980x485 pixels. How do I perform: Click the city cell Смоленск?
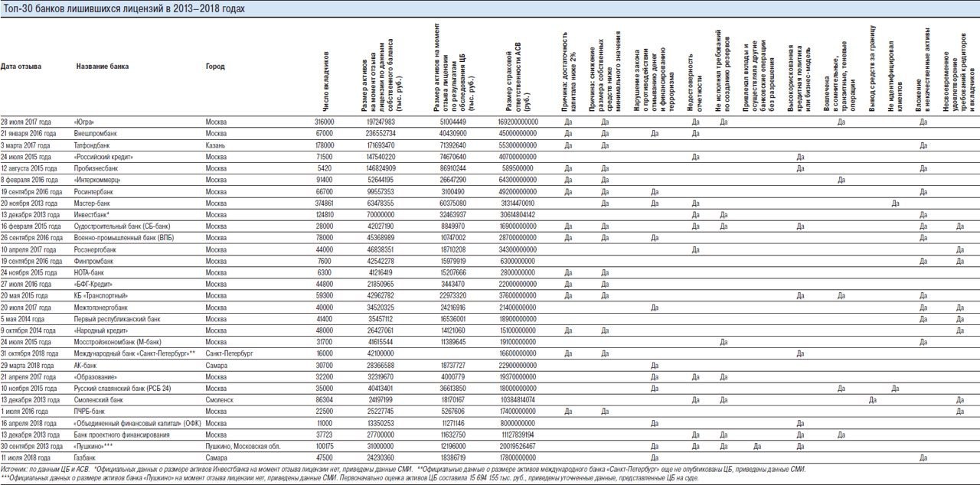pyautogui.click(x=218, y=400)
